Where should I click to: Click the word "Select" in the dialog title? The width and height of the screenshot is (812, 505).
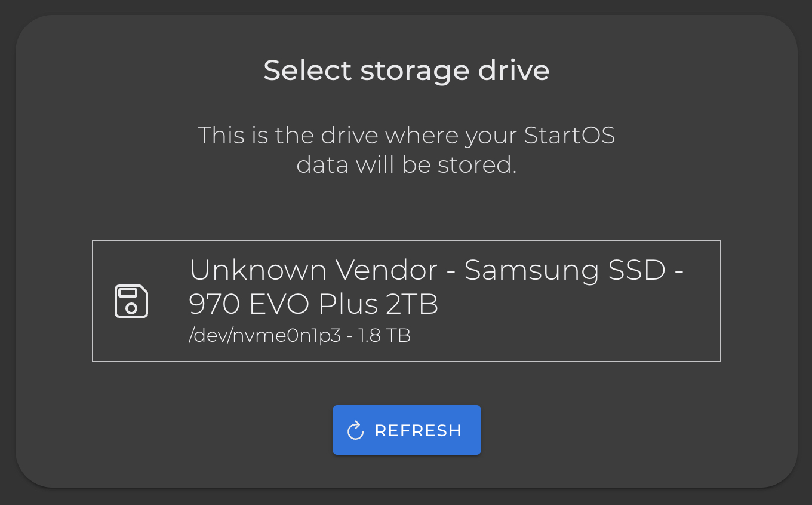pyautogui.click(x=307, y=71)
